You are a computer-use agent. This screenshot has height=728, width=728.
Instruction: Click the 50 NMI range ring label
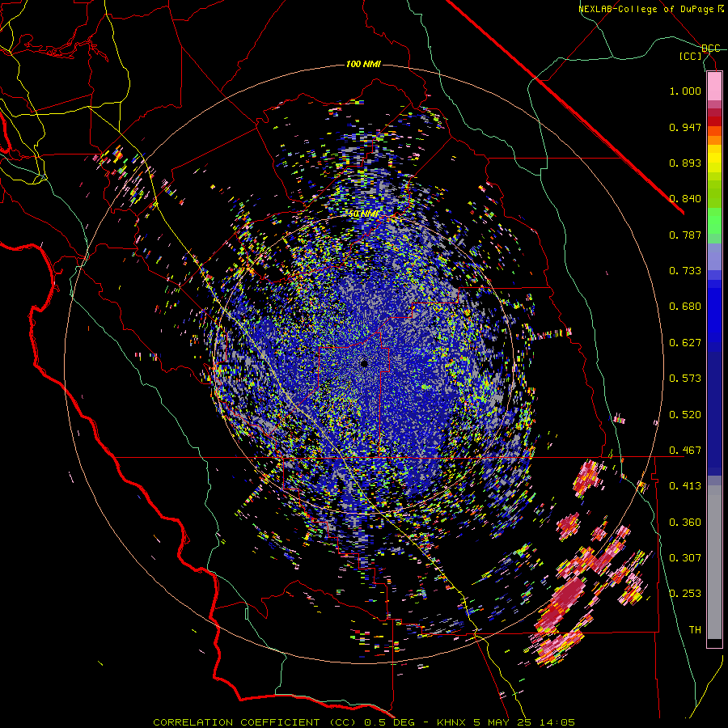[x=363, y=214]
